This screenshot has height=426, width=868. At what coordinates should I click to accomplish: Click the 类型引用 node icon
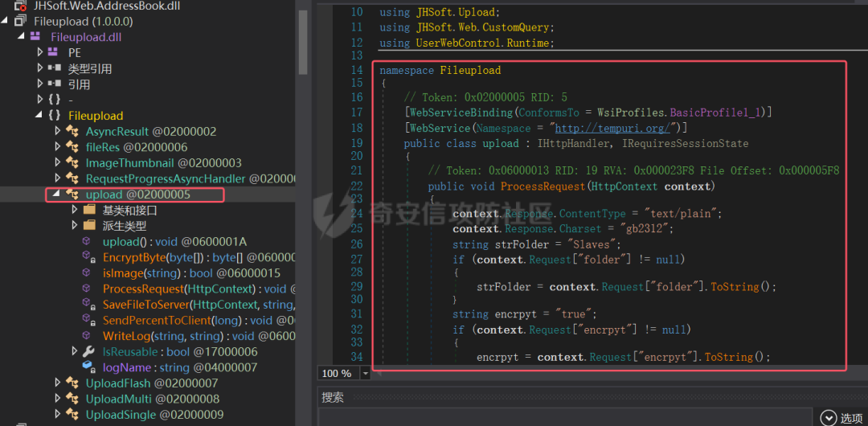click(x=54, y=68)
